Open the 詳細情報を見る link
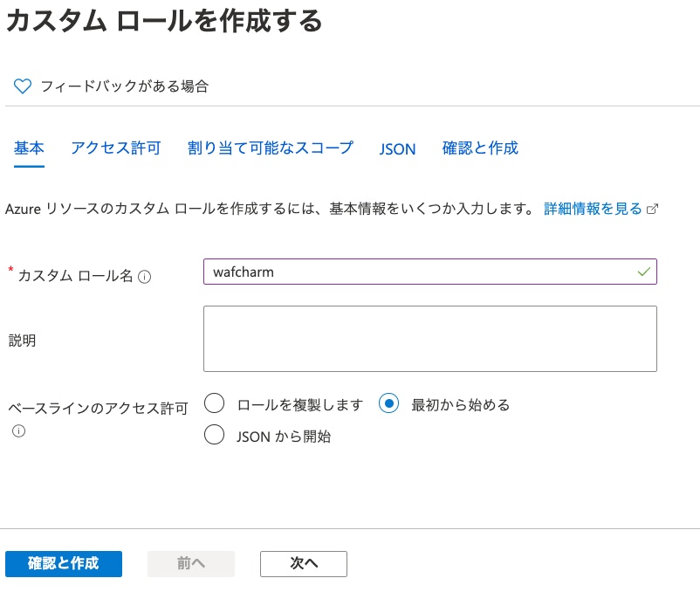700x592 pixels. (593, 210)
